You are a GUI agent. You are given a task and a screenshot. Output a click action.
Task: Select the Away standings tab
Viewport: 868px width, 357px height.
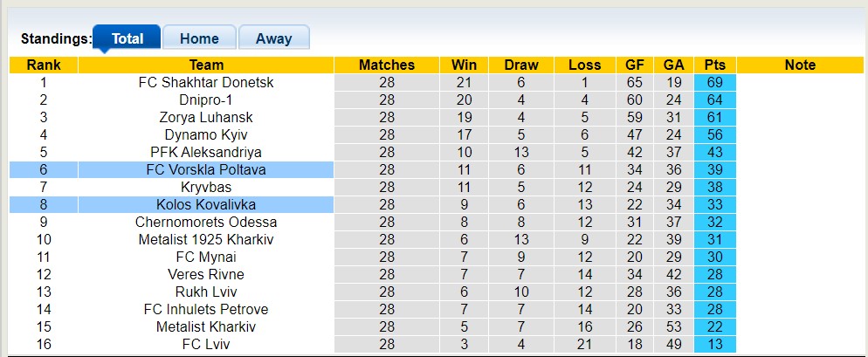coord(273,38)
